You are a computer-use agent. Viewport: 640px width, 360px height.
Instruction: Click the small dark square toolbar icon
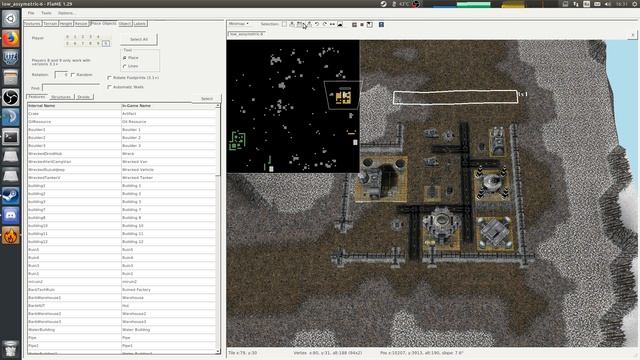point(362,25)
